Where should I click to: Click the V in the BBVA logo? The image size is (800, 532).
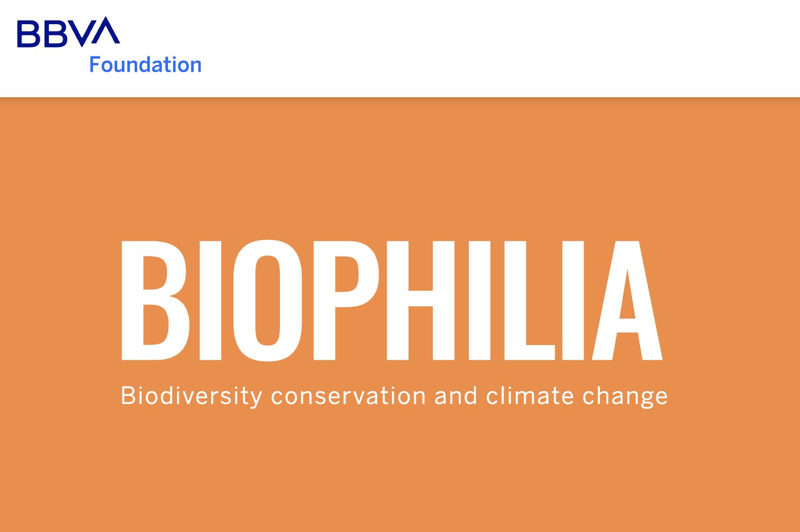point(82,34)
